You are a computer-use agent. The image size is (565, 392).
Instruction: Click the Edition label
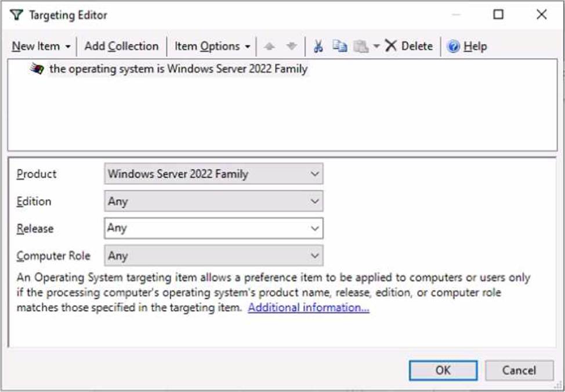[x=34, y=201]
